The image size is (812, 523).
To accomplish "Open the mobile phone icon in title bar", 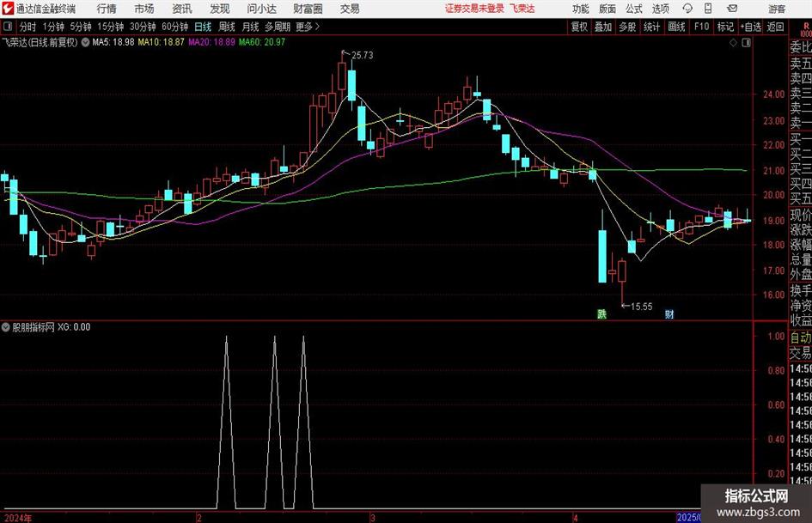I will [708, 9].
